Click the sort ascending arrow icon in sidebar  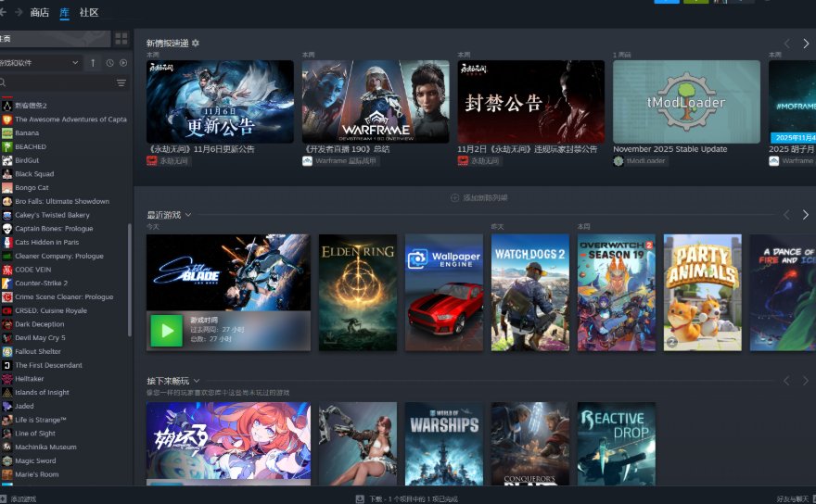93,63
